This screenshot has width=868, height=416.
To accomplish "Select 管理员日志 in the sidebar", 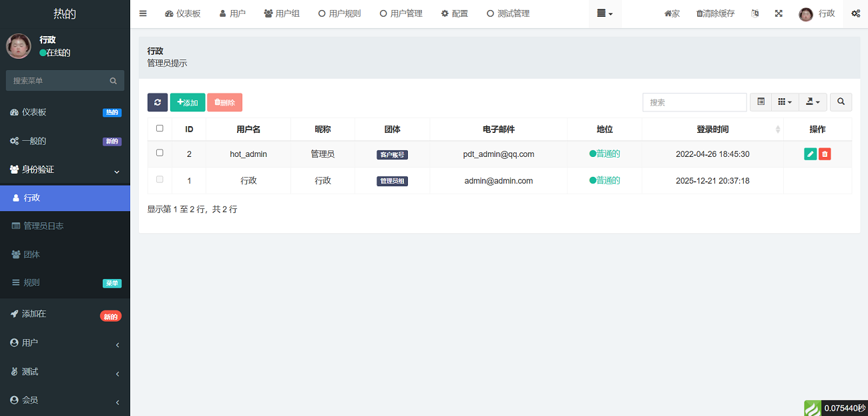I will tap(43, 226).
